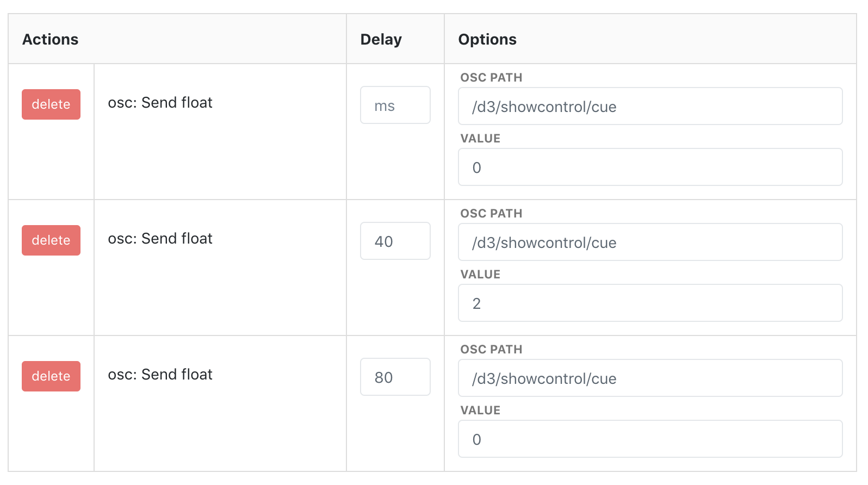Click the delete button for the first action
This screenshot has width=868, height=485.
(51, 104)
